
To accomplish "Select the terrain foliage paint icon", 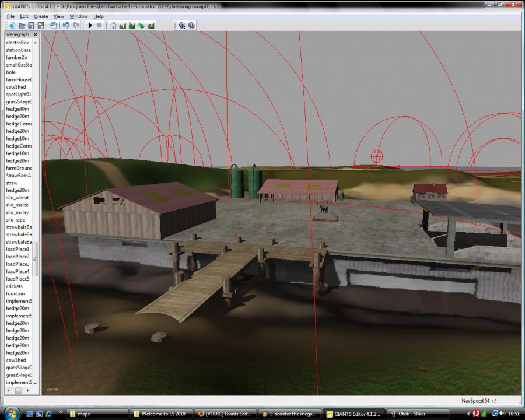I will click(141, 26).
